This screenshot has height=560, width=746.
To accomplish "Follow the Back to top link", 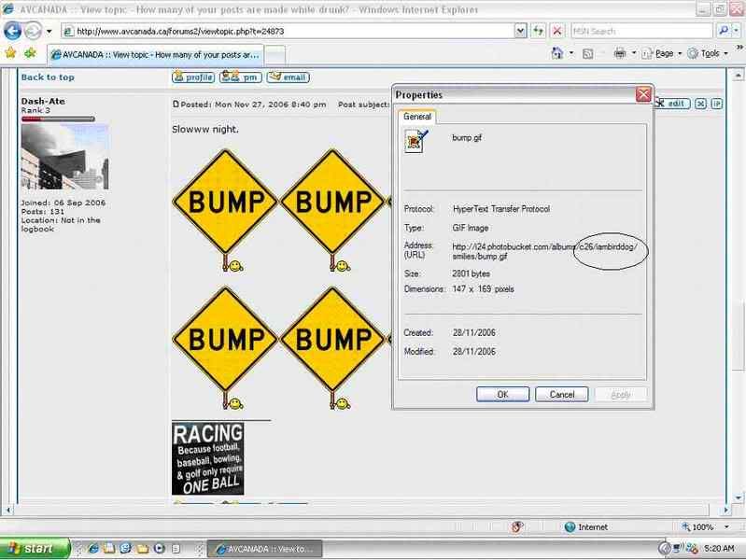I will coord(48,77).
